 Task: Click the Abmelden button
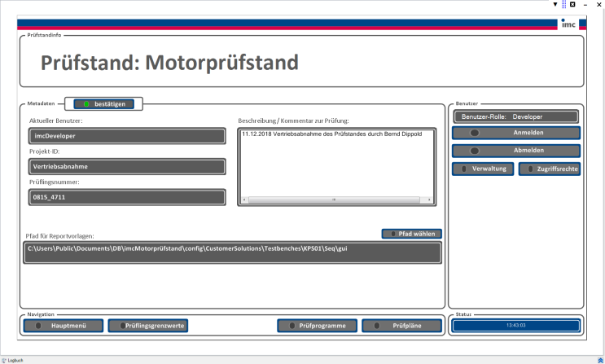pos(516,151)
